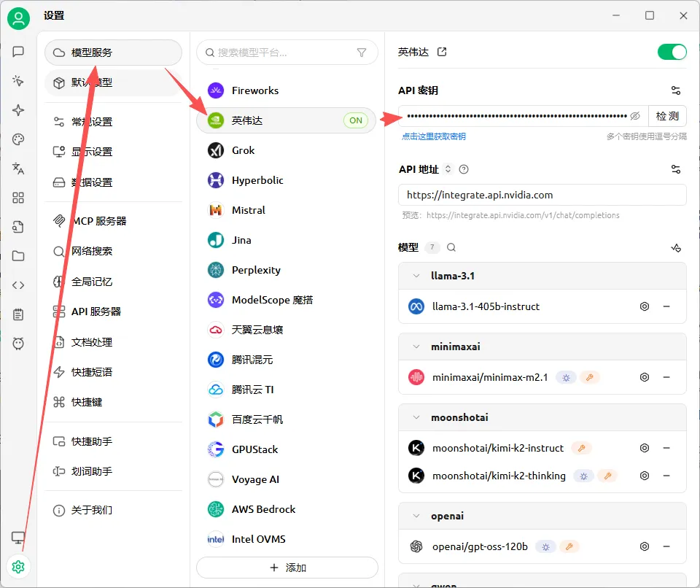Image resolution: width=700 pixels, height=588 pixels.
Task: Open the knowledge base document search icon
Action: click(x=17, y=227)
